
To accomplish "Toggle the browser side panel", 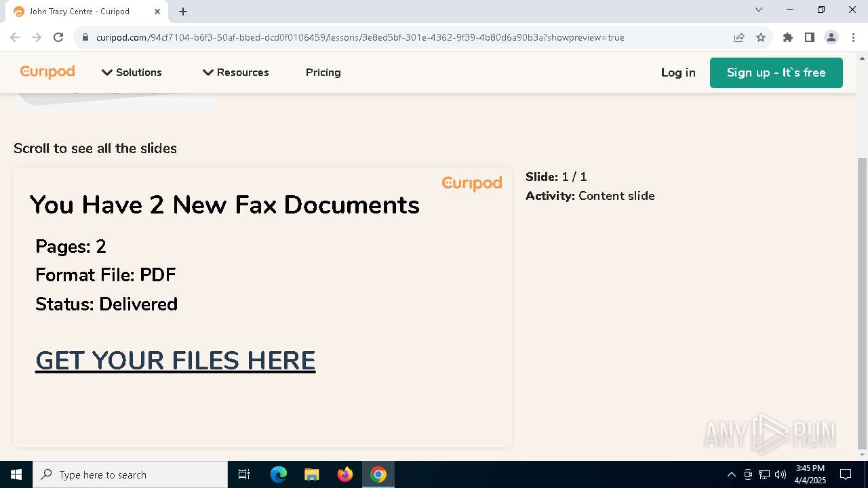I will pyautogui.click(x=809, y=37).
